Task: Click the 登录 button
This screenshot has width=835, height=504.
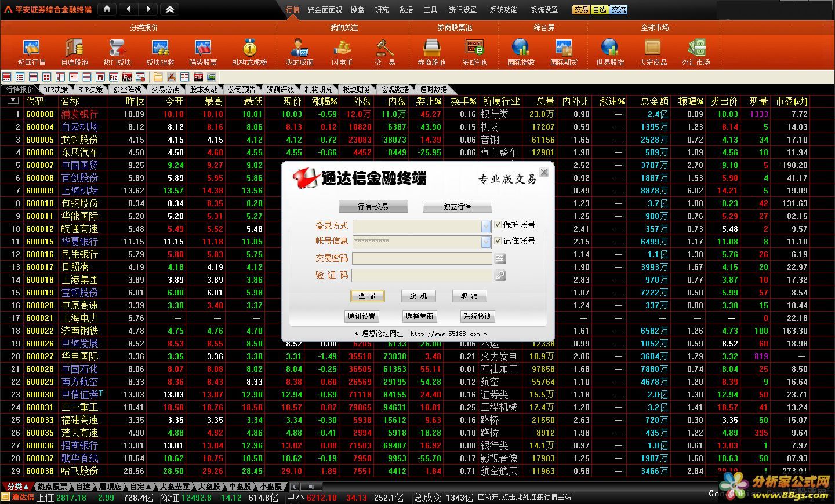Action: (x=367, y=295)
